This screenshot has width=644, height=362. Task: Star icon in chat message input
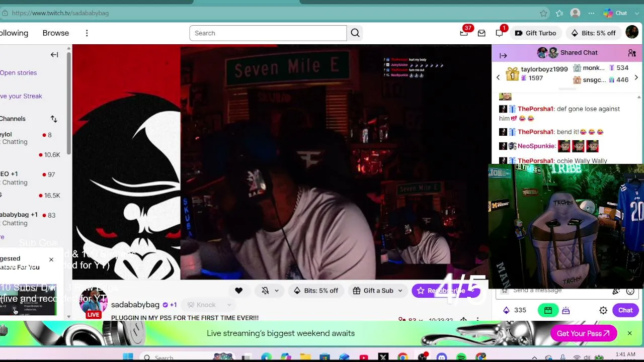505,291
